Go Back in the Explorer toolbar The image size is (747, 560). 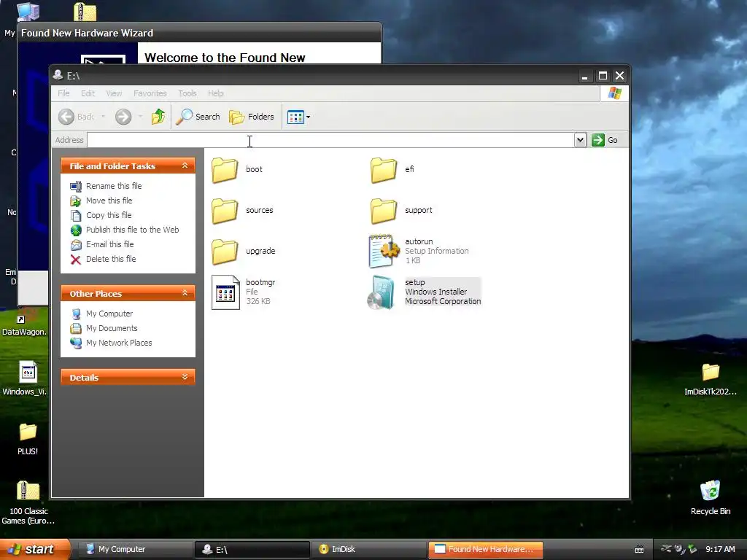76,117
